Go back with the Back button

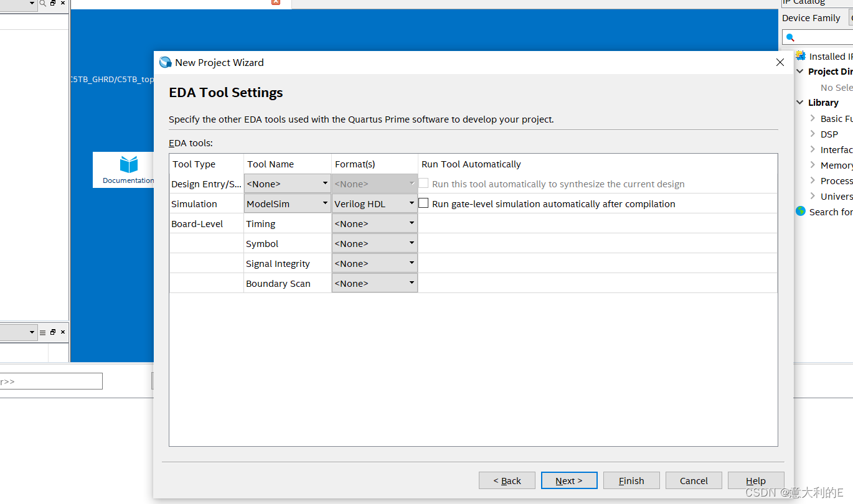click(x=507, y=480)
